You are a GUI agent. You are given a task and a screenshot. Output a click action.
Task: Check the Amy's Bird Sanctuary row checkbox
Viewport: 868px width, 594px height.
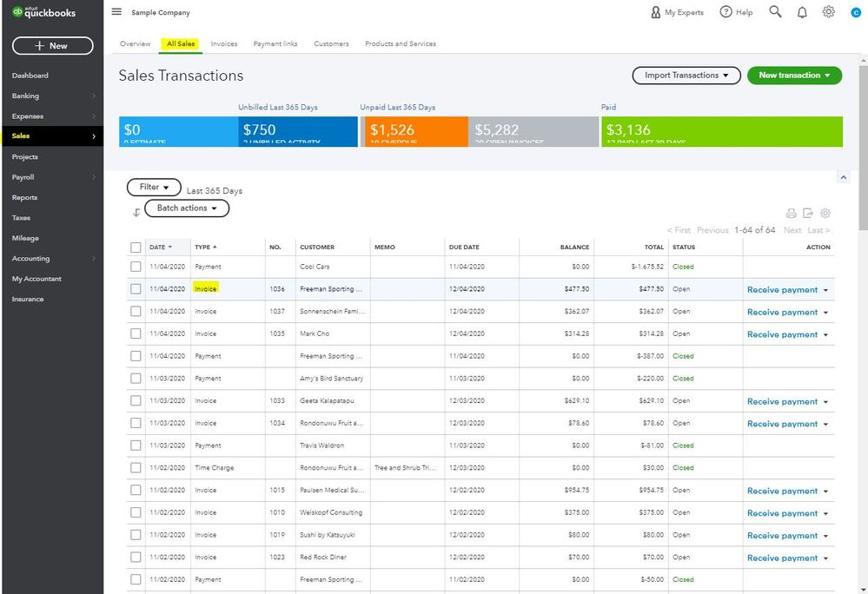pyautogui.click(x=136, y=379)
